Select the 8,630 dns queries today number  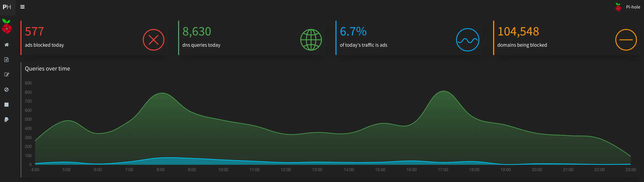click(197, 32)
